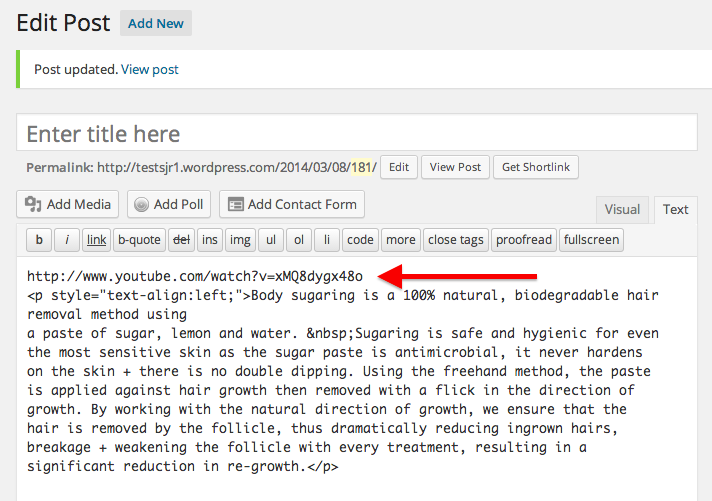This screenshot has width=712, height=501.
Task: Insert an image with img button
Action: click(240, 240)
